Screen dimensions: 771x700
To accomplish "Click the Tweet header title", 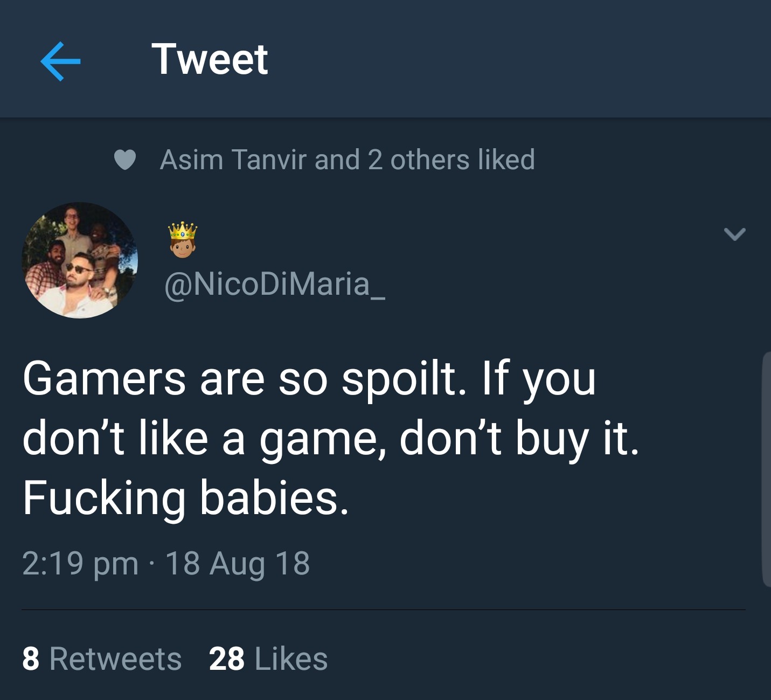I will (x=210, y=60).
